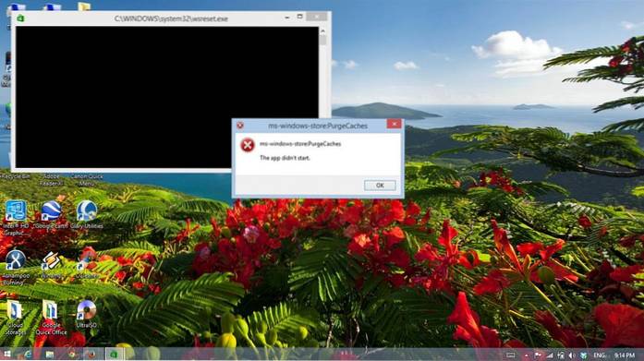
Task: Close the ms-windows-store:PurgeCaches error dialog
Action: (x=394, y=124)
